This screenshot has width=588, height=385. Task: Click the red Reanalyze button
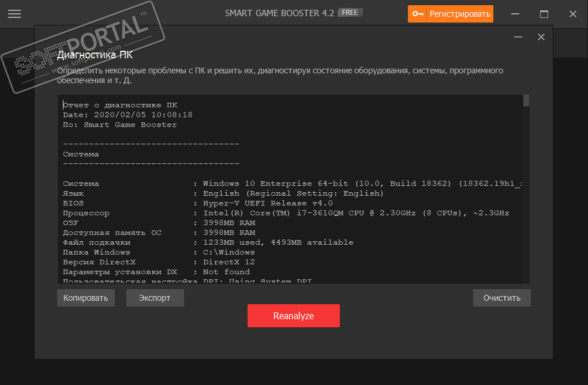[x=294, y=316]
